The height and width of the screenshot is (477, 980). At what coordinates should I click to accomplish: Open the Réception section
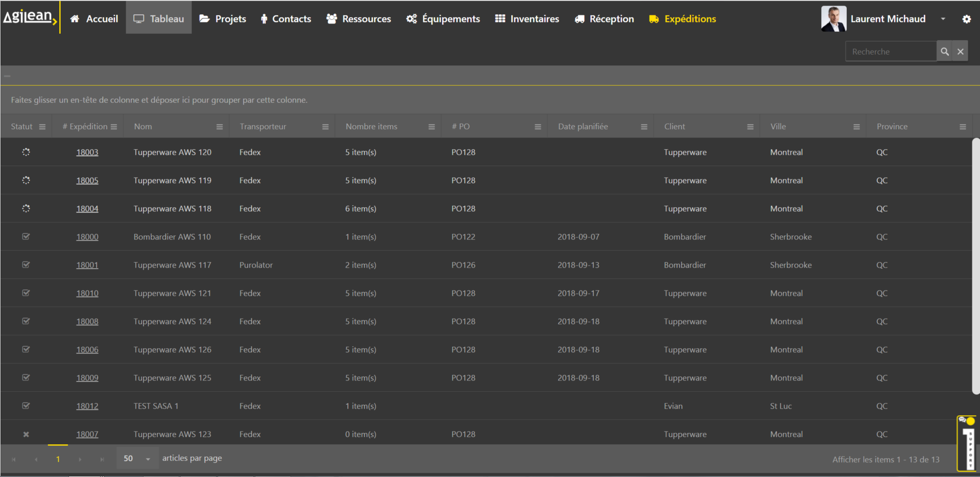(604, 19)
